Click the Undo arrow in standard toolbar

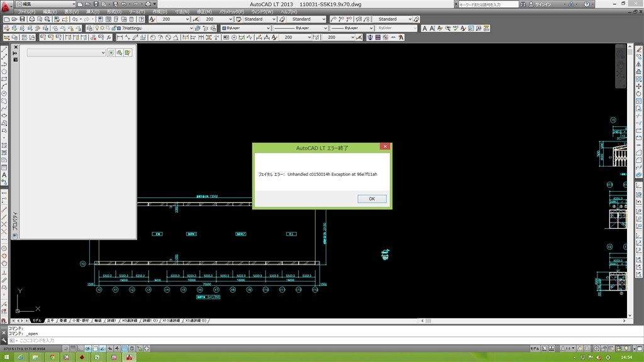pos(75,19)
